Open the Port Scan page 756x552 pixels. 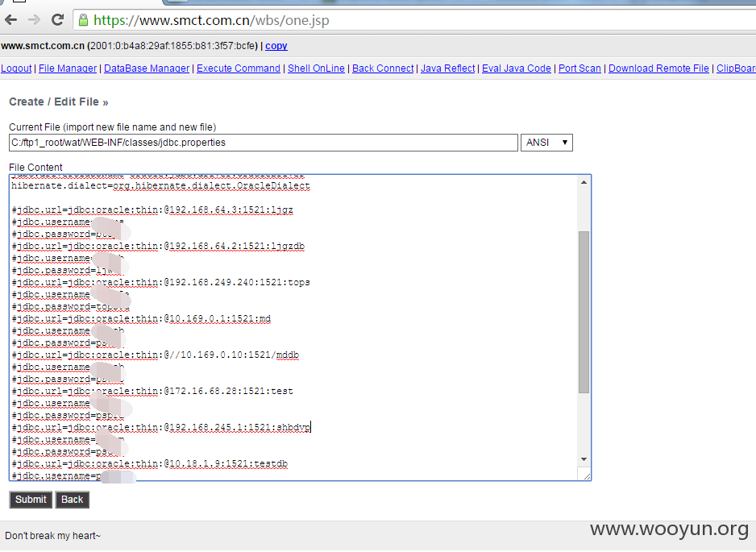[579, 68]
